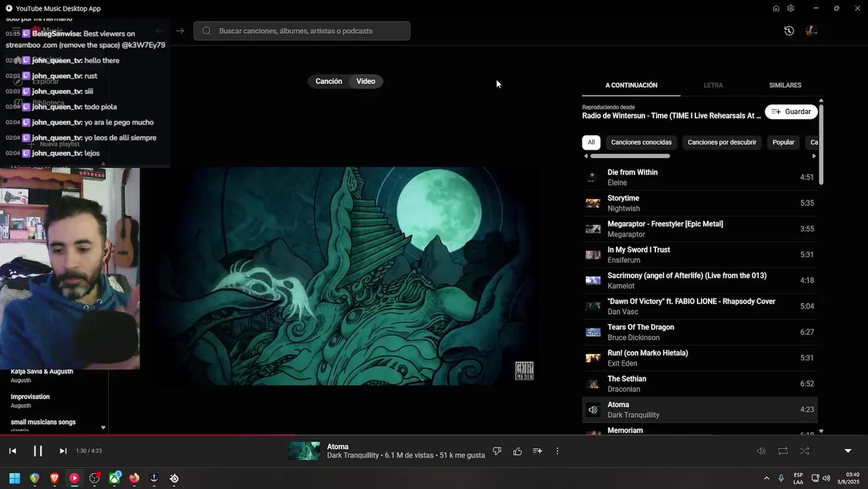Go forward with the right arrow
Screen dimensions: 868x489
click(180, 31)
